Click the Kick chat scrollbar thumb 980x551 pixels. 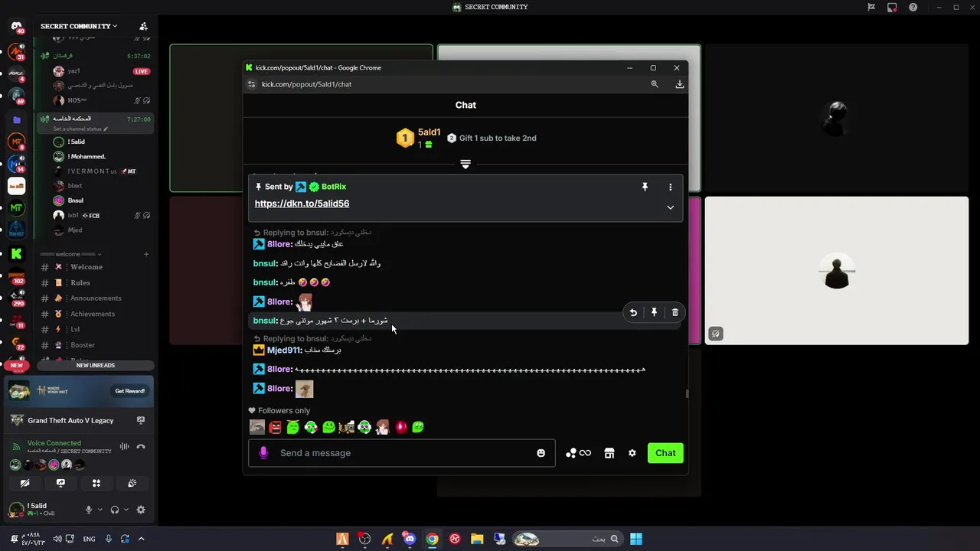tap(687, 394)
